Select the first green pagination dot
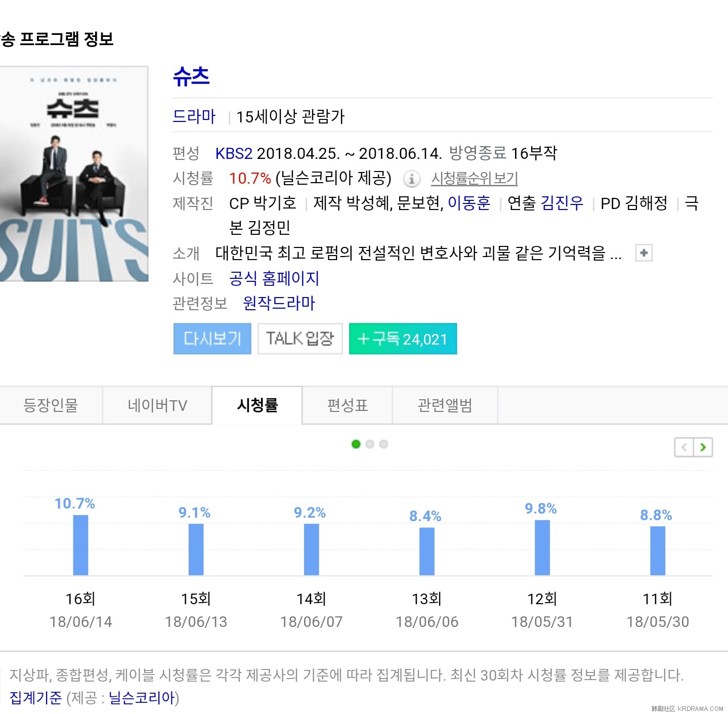This screenshot has height=714, width=728. coord(356,444)
